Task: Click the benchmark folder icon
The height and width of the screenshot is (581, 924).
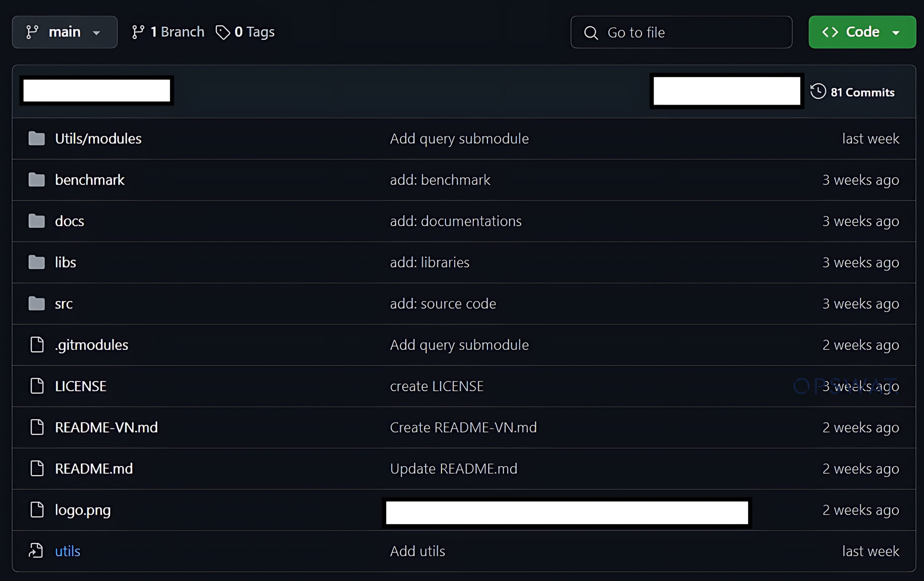Action: [x=36, y=180]
